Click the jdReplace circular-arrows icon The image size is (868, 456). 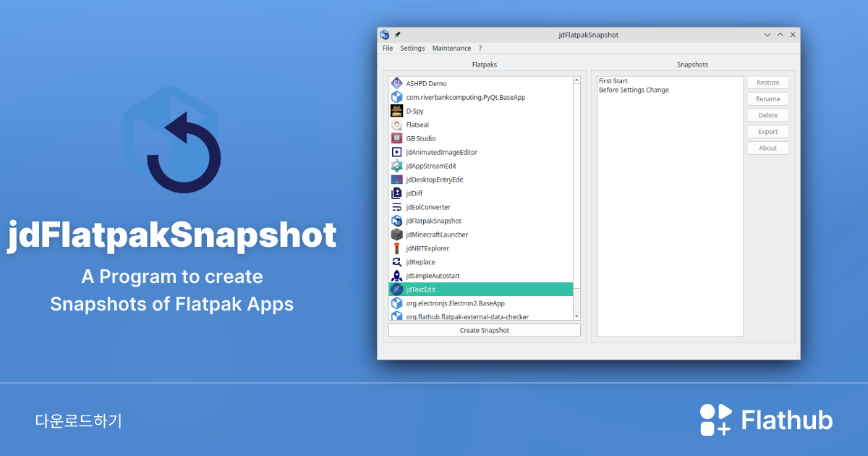pos(396,262)
